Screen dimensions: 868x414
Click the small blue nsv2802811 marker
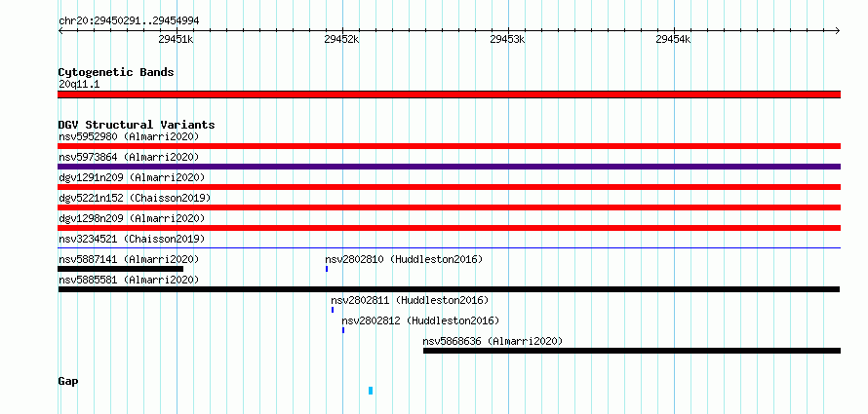pos(333,310)
